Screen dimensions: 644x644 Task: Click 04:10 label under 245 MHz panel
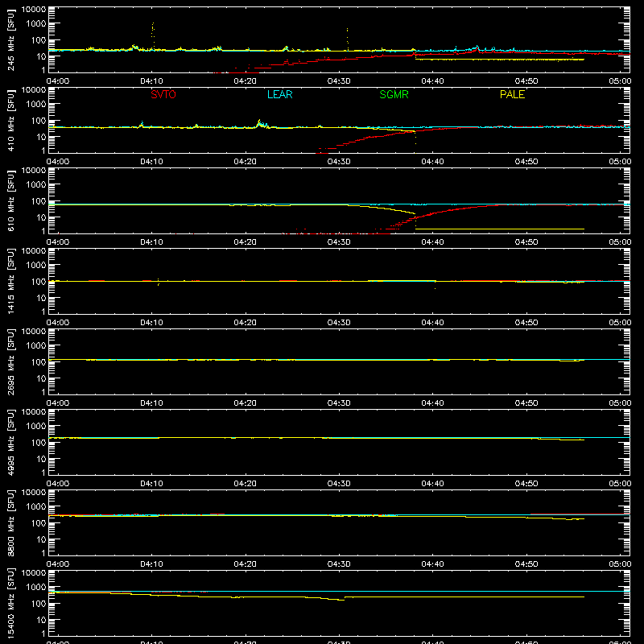pyautogui.click(x=151, y=81)
